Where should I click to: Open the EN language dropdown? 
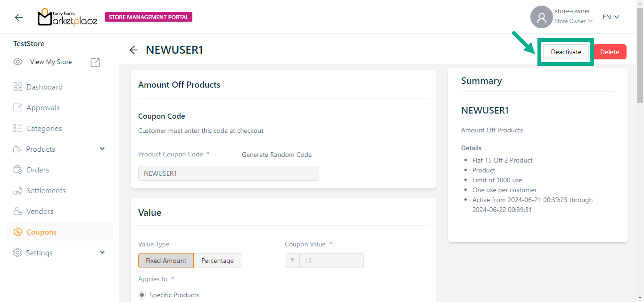click(x=611, y=17)
